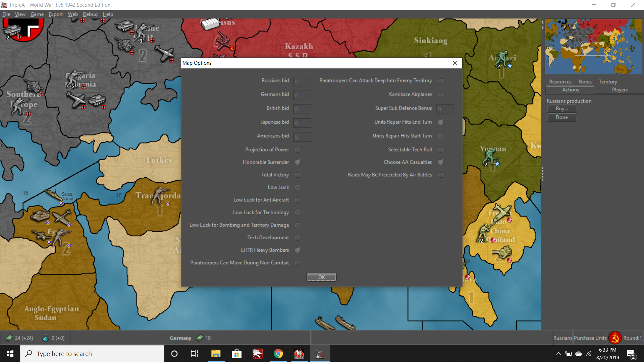Click OK to confirm Map Options
The image size is (644, 362).
click(322, 277)
